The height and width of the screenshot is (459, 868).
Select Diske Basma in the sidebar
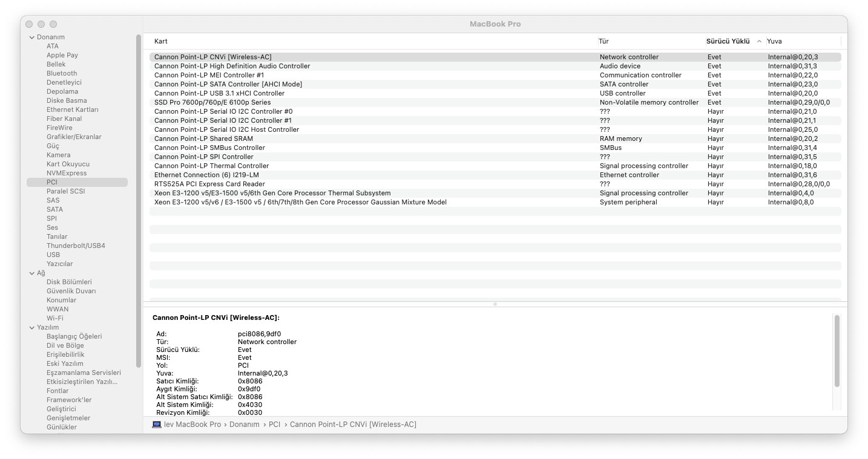click(x=67, y=100)
